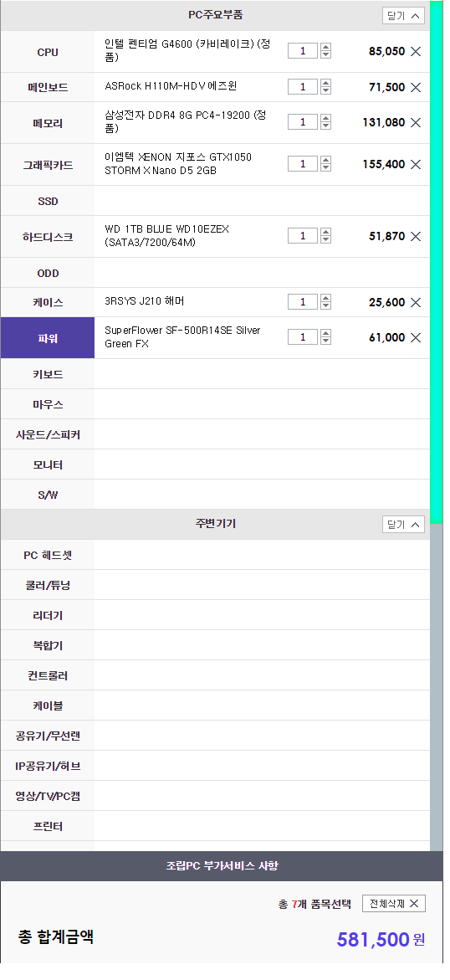450x980 pixels.
Task: Remove the CPU item with its X icon
Action: tap(416, 51)
